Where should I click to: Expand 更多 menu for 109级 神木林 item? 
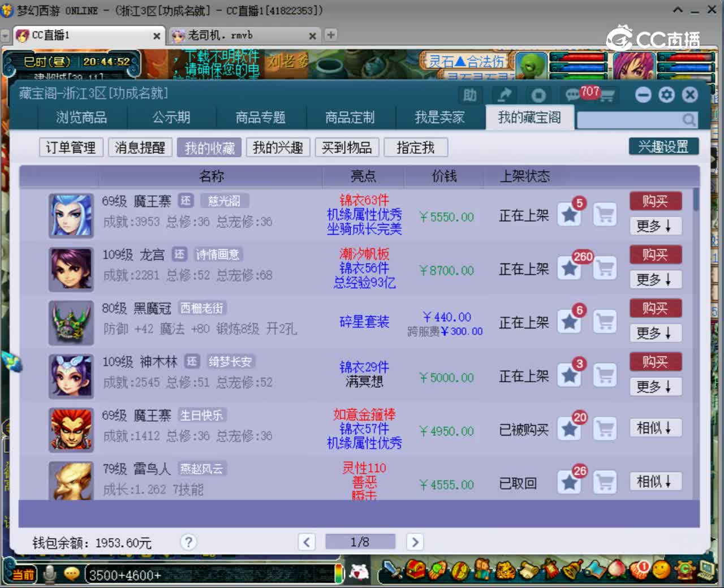pos(655,387)
